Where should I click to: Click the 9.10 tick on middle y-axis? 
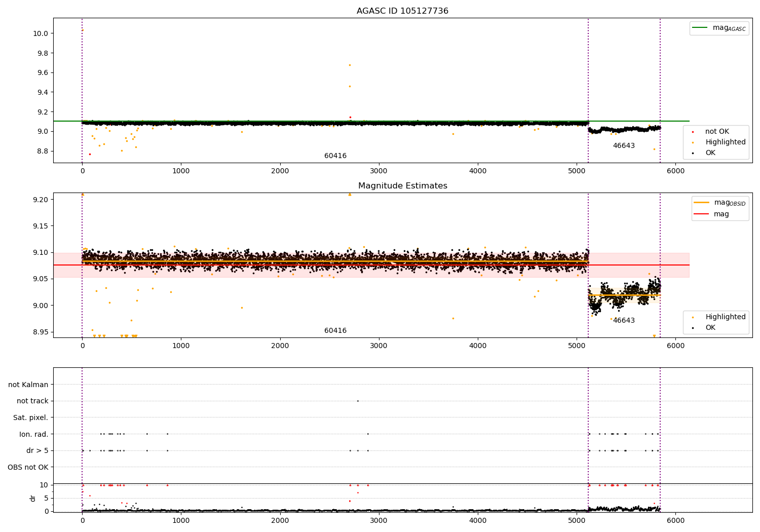[40, 252]
